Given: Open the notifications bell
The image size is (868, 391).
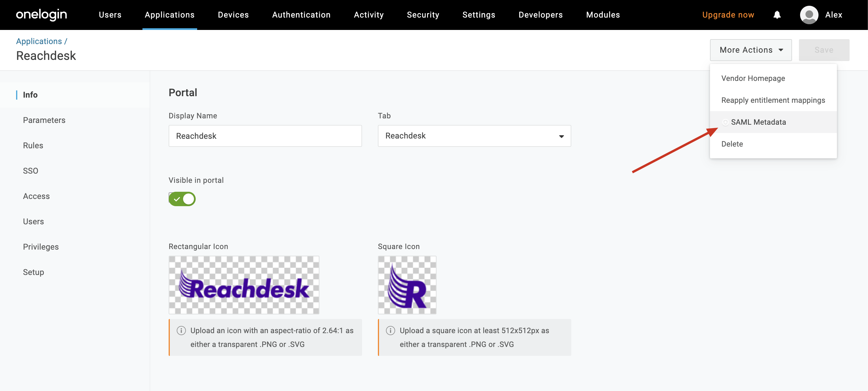Looking at the screenshot, I should 777,15.
